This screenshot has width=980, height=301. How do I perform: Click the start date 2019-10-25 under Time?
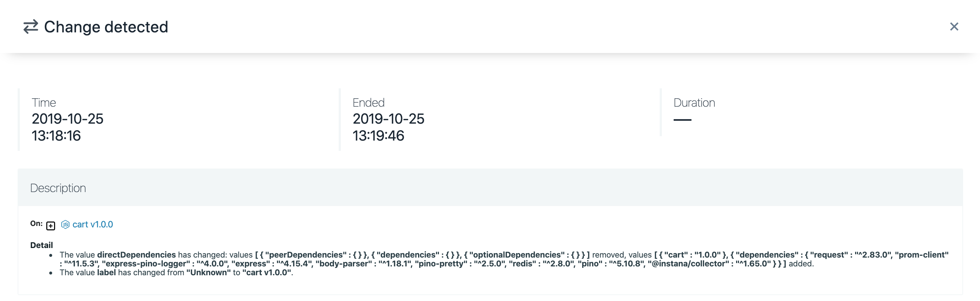click(x=67, y=119)
